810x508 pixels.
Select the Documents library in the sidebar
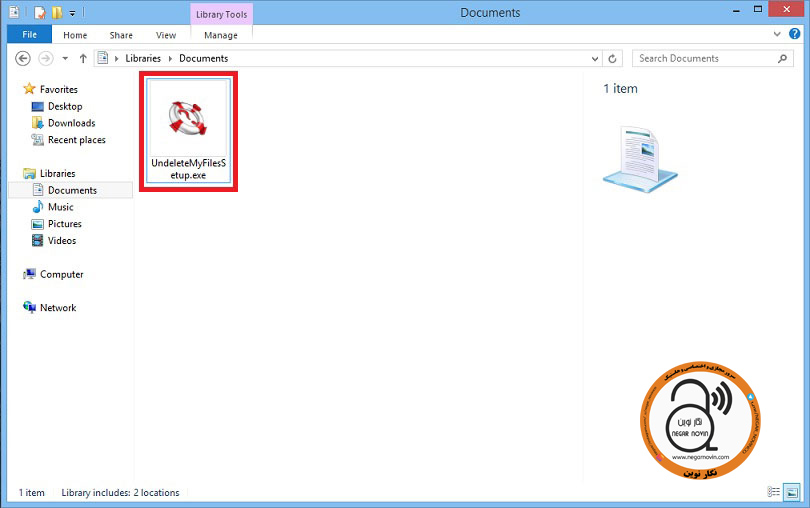71,190
